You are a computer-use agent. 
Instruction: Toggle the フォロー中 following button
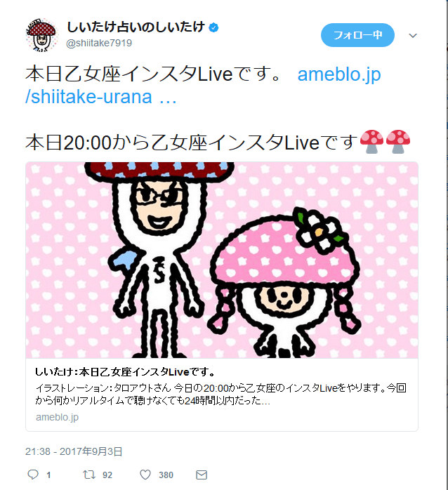coord(357,35)
